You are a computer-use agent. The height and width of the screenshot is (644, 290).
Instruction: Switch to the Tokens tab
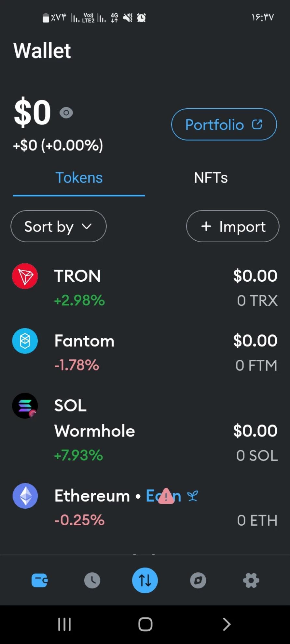[79, 178]
